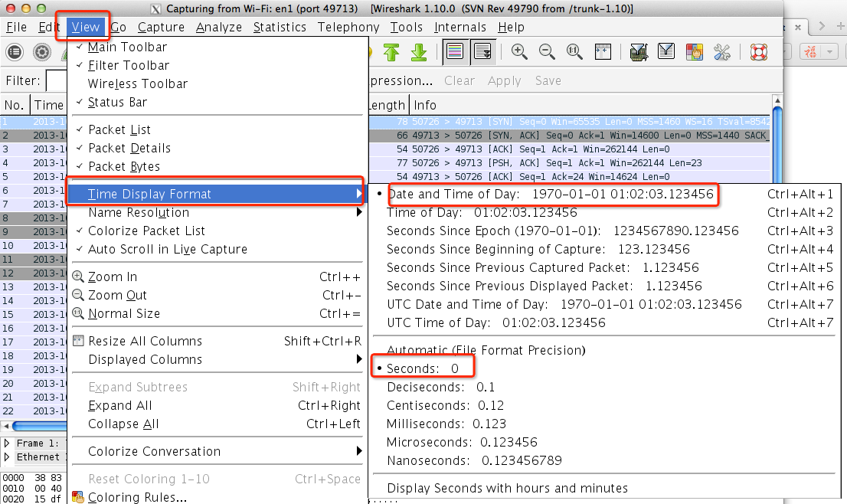
Task: Click go to first packet arrow icon
Action: 391,52
